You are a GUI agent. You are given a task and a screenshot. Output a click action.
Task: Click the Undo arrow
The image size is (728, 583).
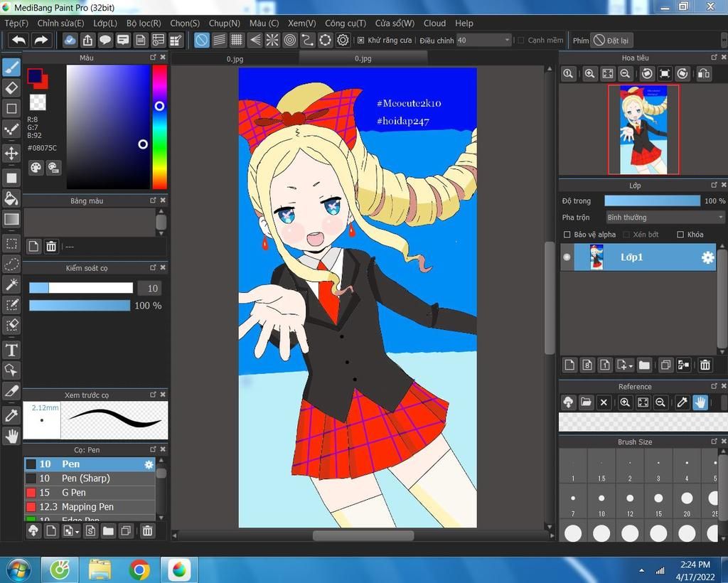pyautogui.click(x=18, y=41)
